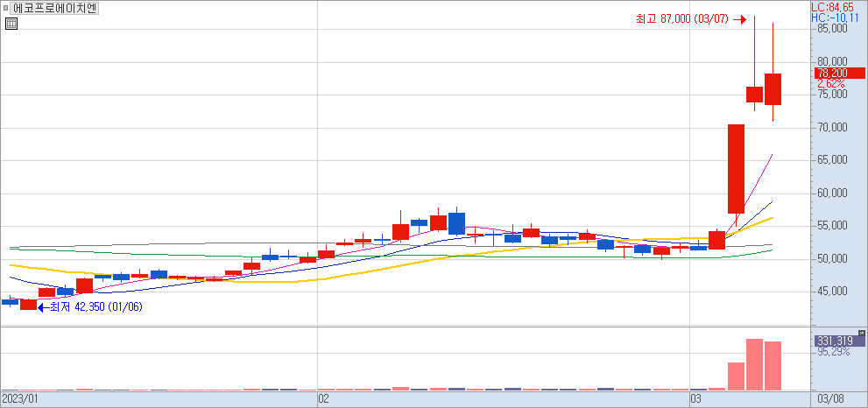The width and height of the screenshot is (868, 408).
Task: Close the volume pane with its X button
Action: coord(861,333)
